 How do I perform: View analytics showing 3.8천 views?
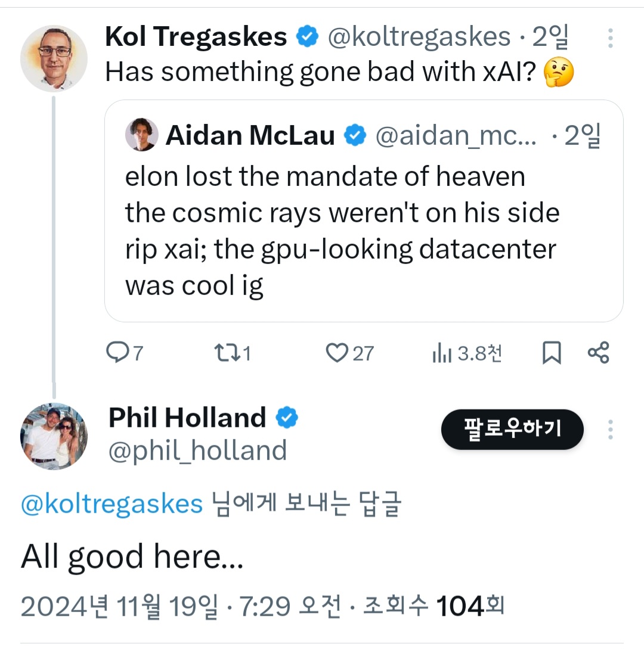pos(441,354)
